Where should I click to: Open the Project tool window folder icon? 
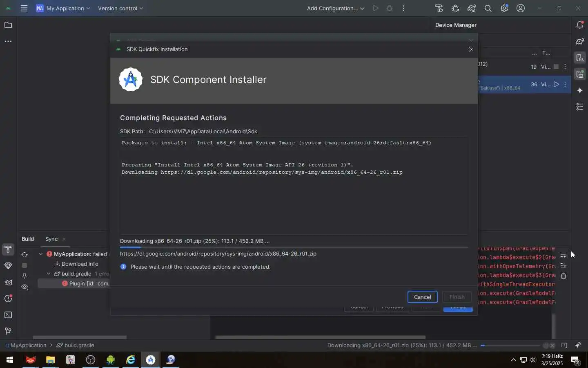8,25
